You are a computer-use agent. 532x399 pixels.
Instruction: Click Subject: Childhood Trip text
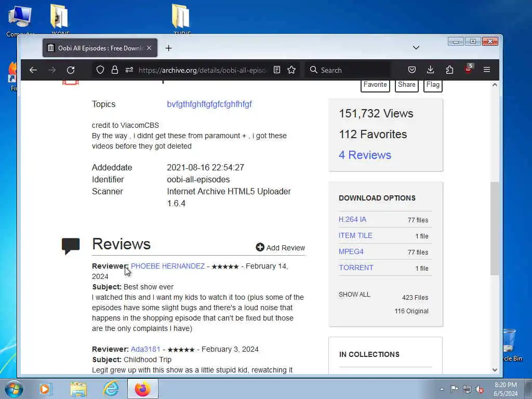coord(131,360)
